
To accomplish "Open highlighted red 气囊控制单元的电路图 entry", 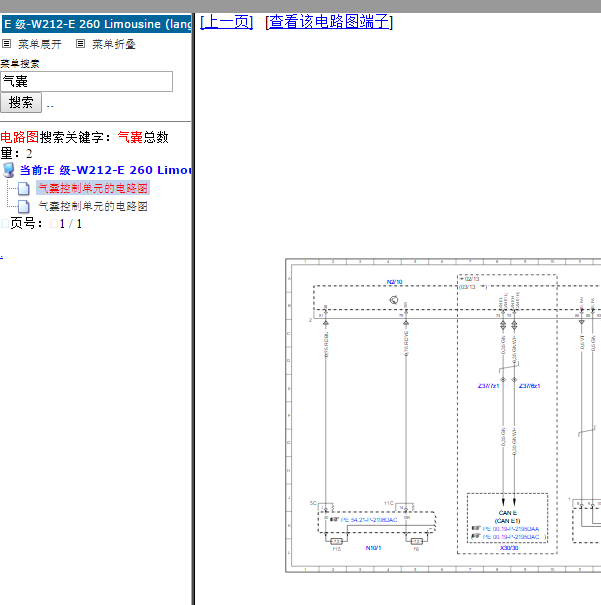I will click(93, 188).
